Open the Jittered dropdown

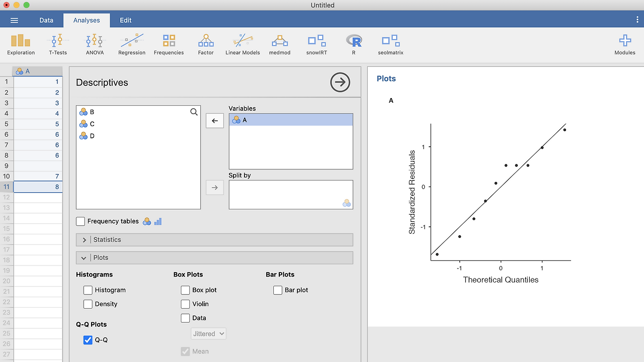pos(208,334)
